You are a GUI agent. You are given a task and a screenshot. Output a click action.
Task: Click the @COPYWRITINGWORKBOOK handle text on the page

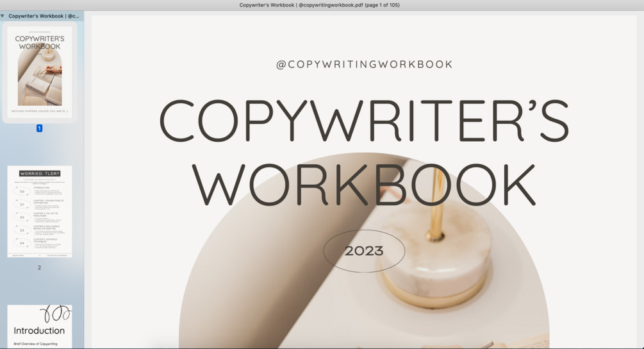pyautogui.click(x=365, y=65)
